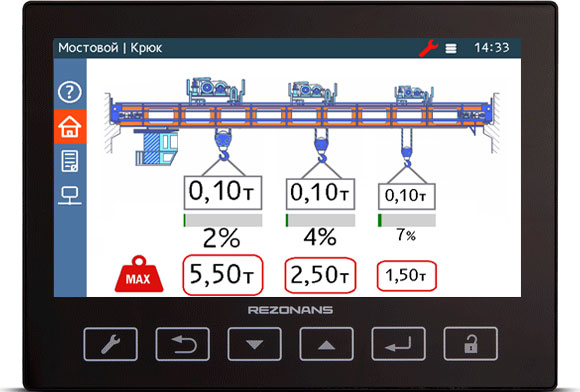
Task: Open the report document icon in sidebar
Action: (x=70, y=161)
